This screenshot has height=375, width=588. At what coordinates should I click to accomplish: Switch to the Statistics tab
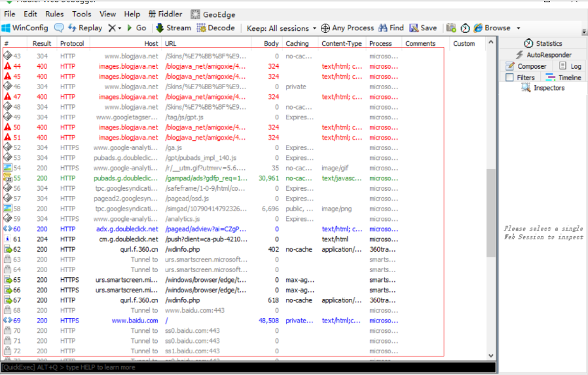[x=543, y=43]
